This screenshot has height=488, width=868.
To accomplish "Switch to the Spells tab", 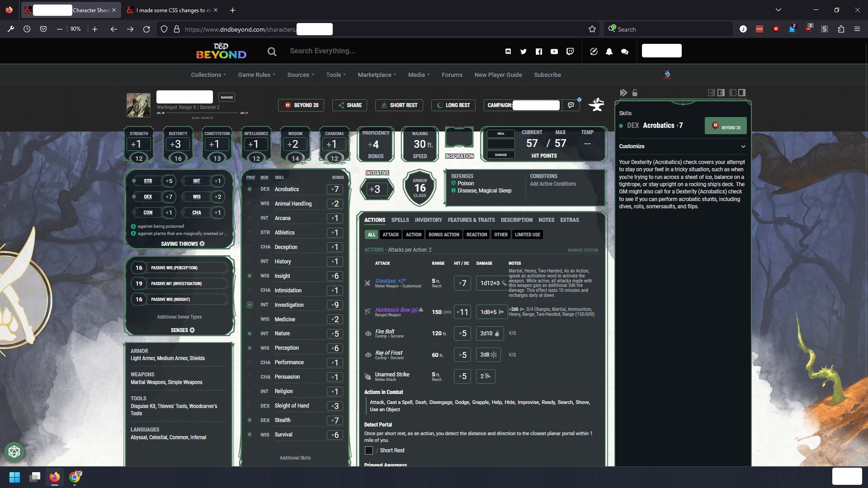I will [x=400, y=220].
